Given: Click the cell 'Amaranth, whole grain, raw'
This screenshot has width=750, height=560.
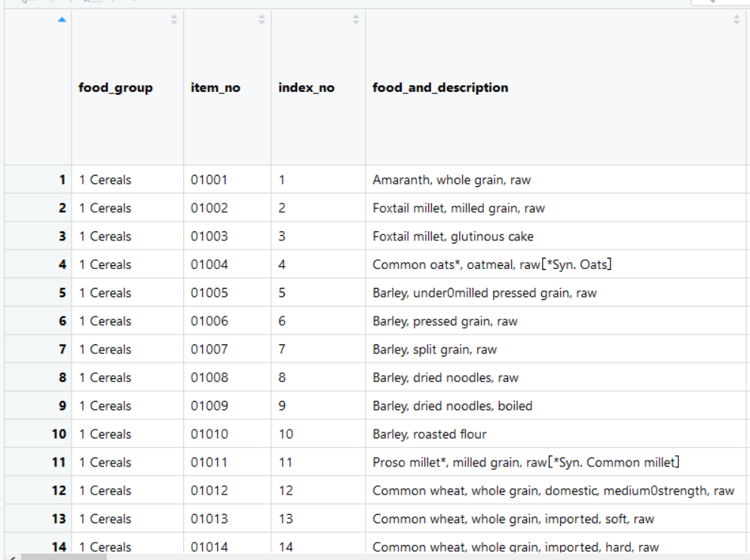Looking at the screenshot, I should pos(452,180).
